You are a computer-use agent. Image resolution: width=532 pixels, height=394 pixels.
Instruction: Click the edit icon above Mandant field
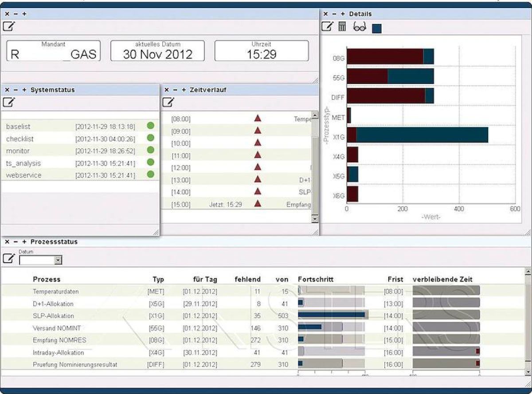[x=8, y=26]
